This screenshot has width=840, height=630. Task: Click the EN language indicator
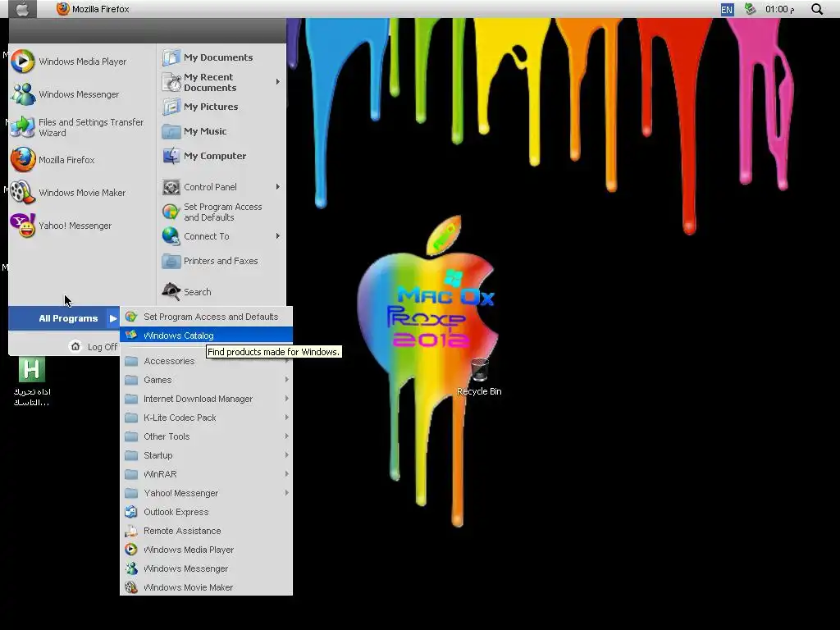point(727,10)
